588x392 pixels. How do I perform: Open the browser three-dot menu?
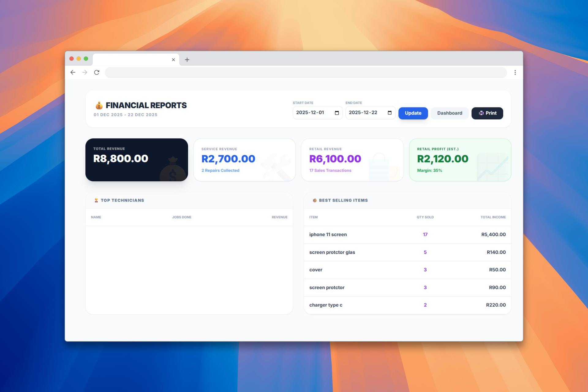tap(515, 72)
